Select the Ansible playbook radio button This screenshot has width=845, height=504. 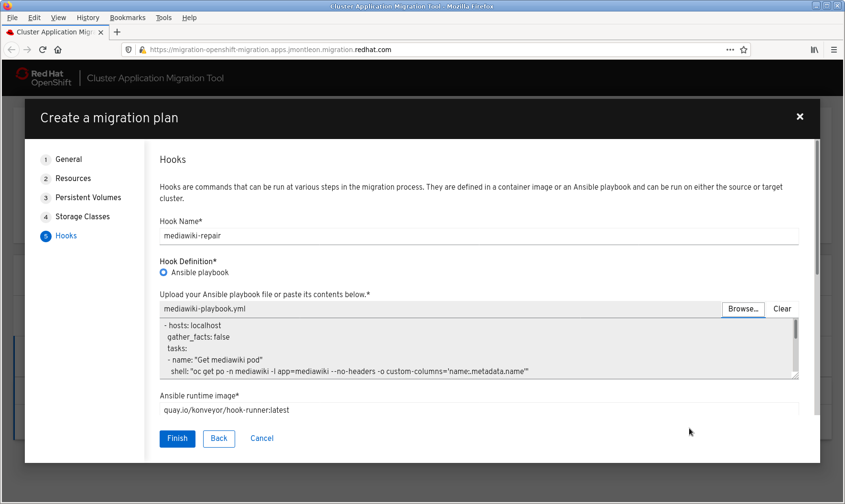(163, 272)
